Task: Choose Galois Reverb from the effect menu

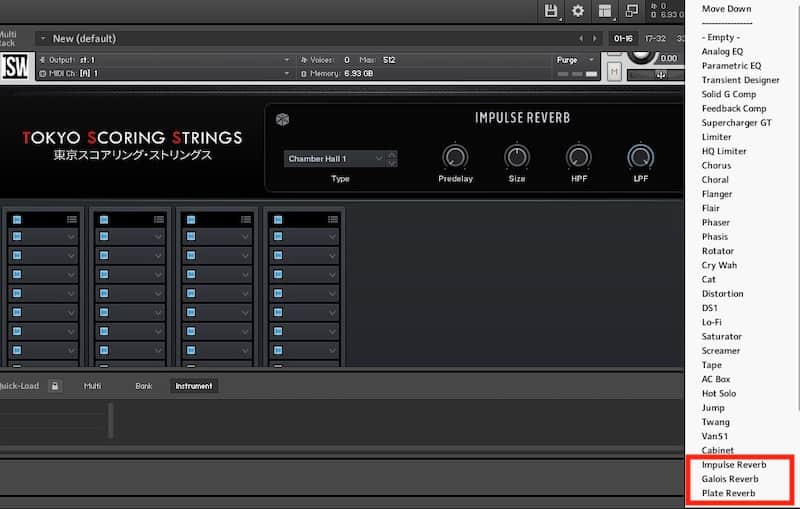Action: tap(730, 479)
